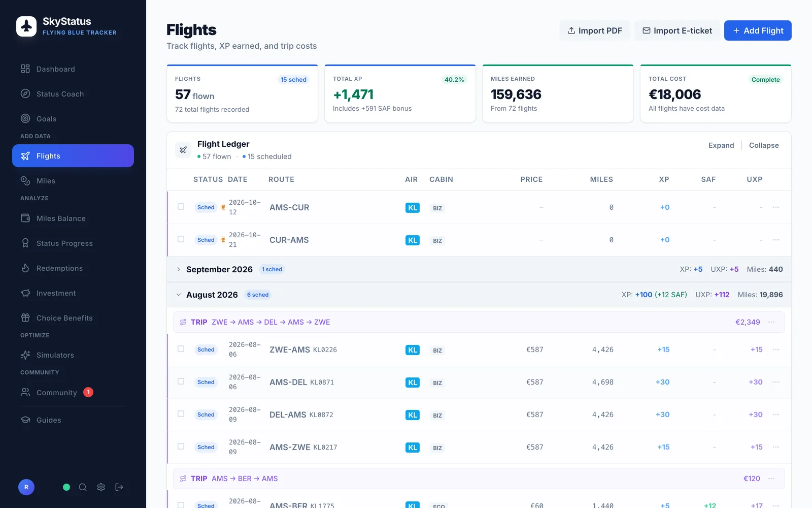Click KL airline badge on AMS-CUR row
The height and width of the screenshot is (508, 812).
413,208
